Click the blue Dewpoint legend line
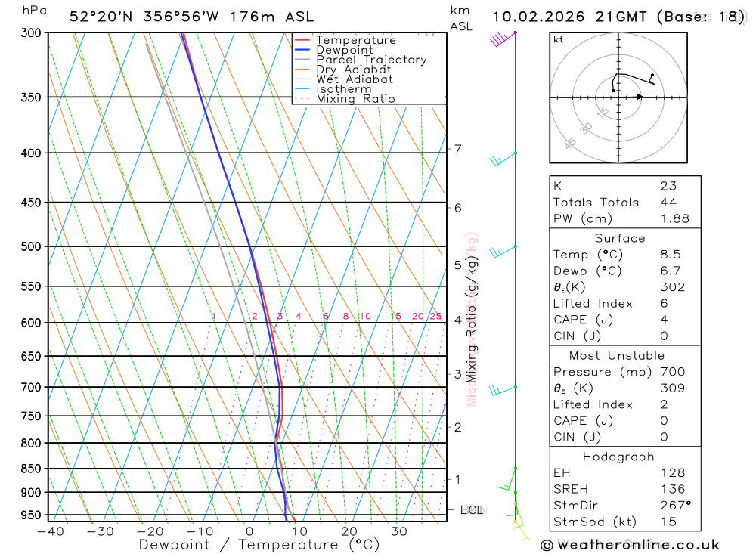 (302, 50)
